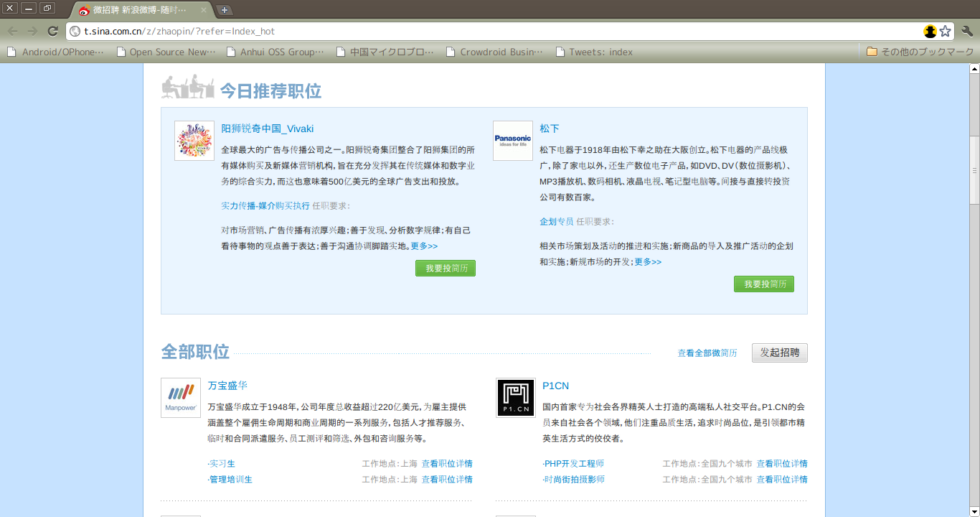980x517 pixels.
Task: Open the PHP开发工程师 job link
Action: pos(574,463)
